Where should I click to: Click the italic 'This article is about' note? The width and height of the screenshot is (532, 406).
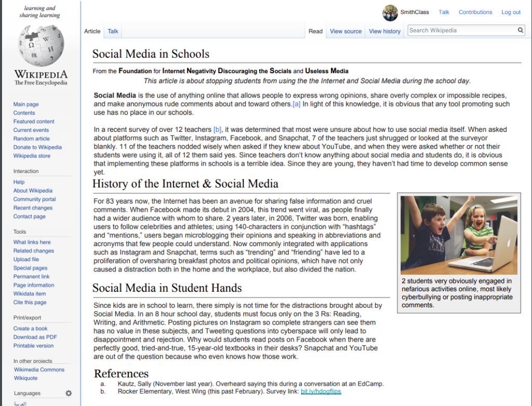coord(307,81)
